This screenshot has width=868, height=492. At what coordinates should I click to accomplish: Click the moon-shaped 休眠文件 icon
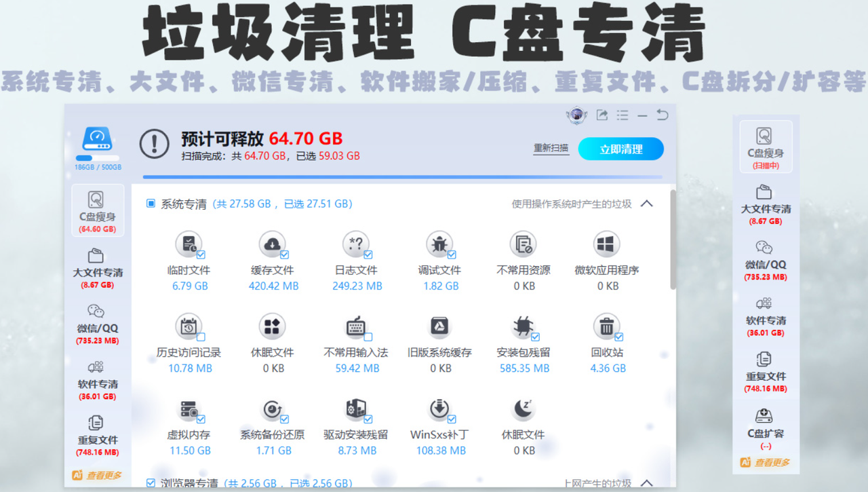[x=523, y=409]
